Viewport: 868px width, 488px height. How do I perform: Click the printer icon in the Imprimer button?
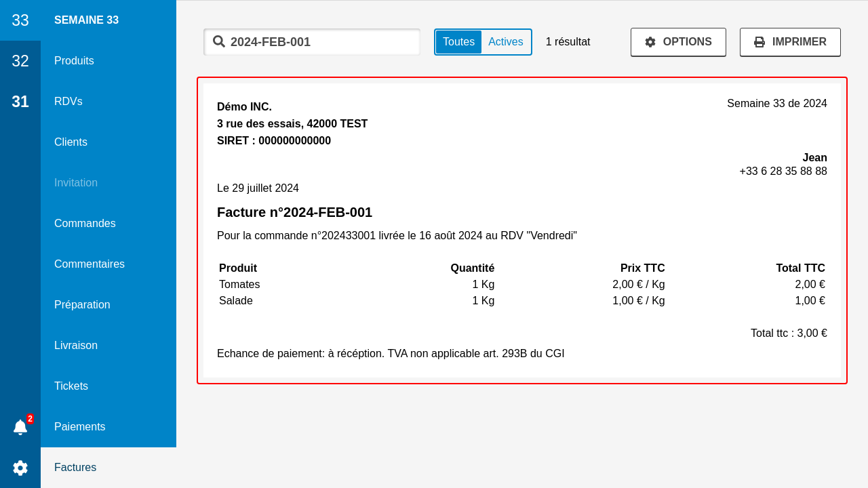click(759, 42)
